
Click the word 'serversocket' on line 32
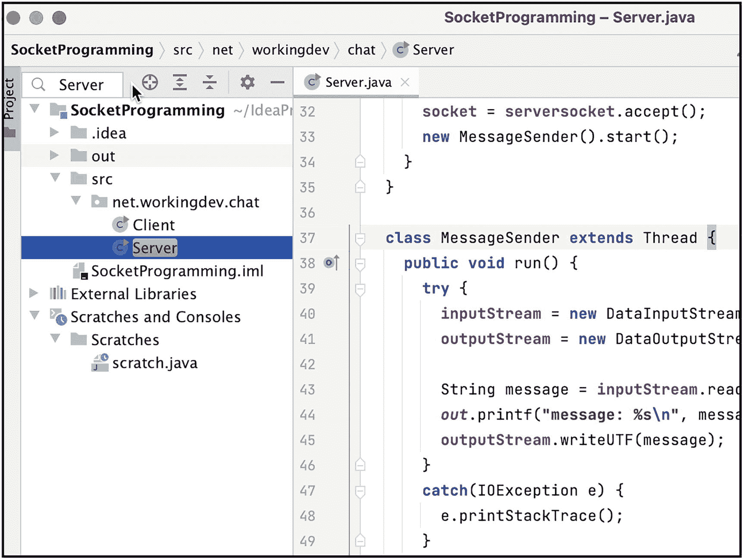[559, 111]
